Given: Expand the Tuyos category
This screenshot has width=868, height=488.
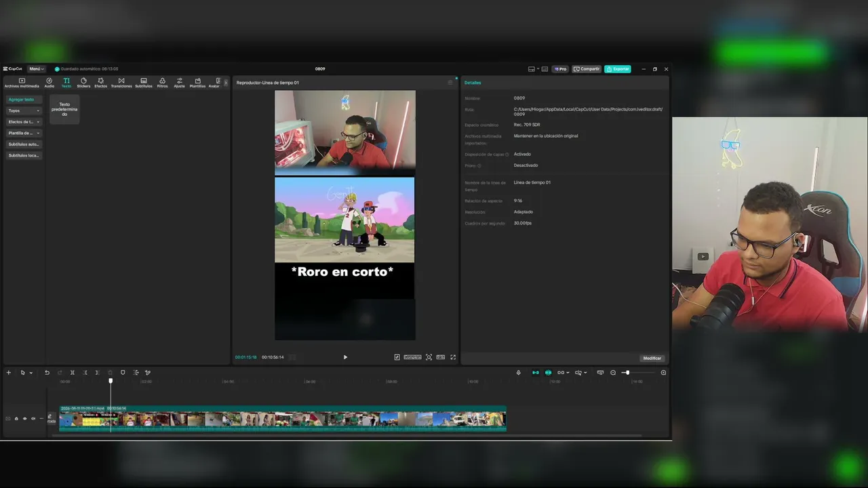Looking at the screenshot, I should click(24, 110).
